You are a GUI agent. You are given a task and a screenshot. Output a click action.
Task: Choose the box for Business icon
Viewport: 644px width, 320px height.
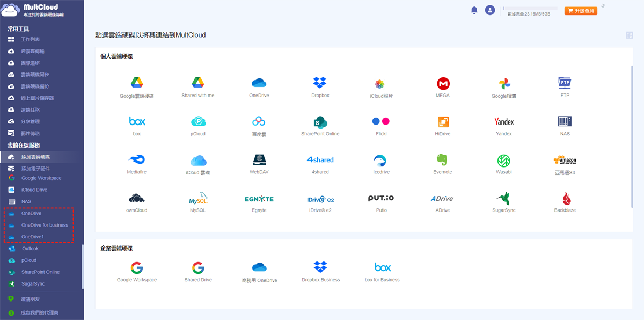pyautogui.click(x=383, y=267)
